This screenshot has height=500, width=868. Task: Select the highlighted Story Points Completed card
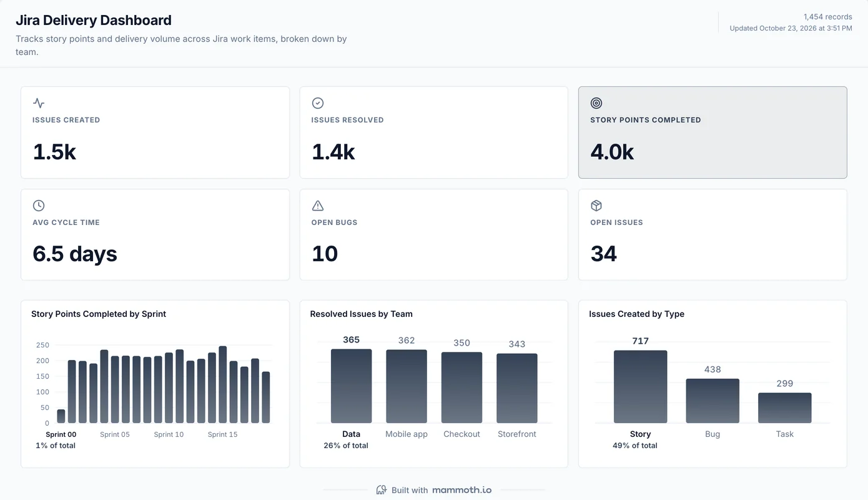click(713, 132)
